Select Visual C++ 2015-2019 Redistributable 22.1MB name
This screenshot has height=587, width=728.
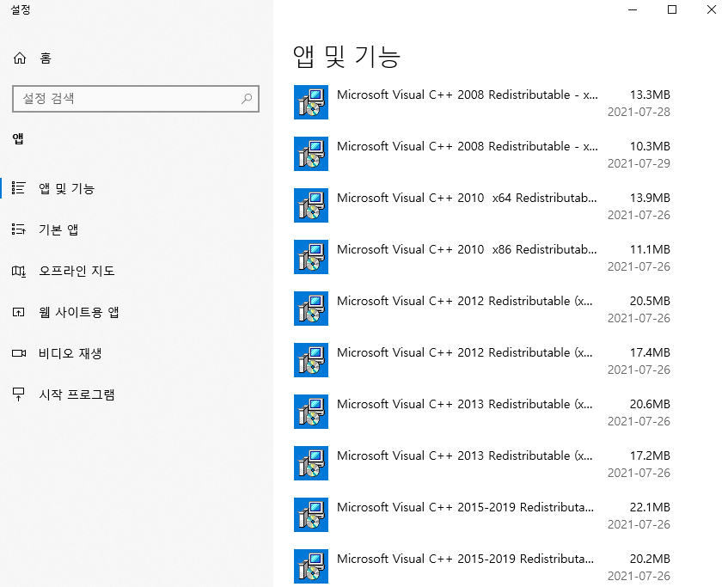click(465, 507)
